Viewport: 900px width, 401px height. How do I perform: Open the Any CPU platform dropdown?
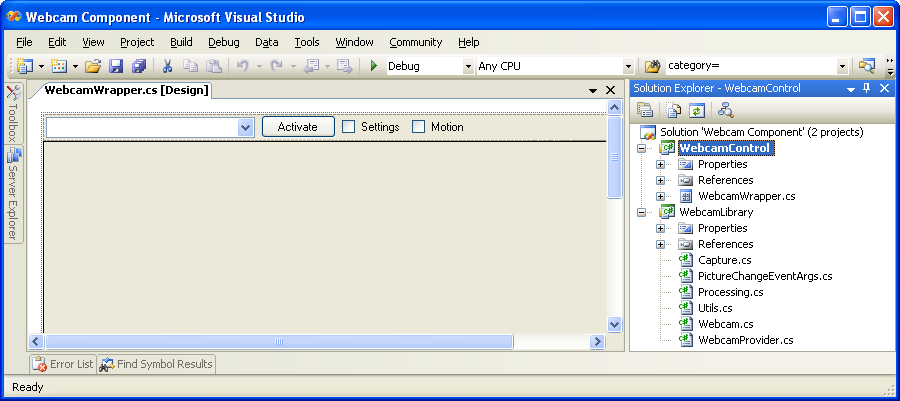(628, 67)
